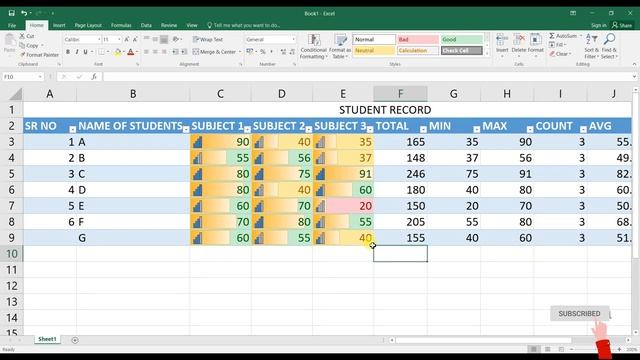Open Conditional Formatting menu
640x360 pixels.
coord(313,46)
